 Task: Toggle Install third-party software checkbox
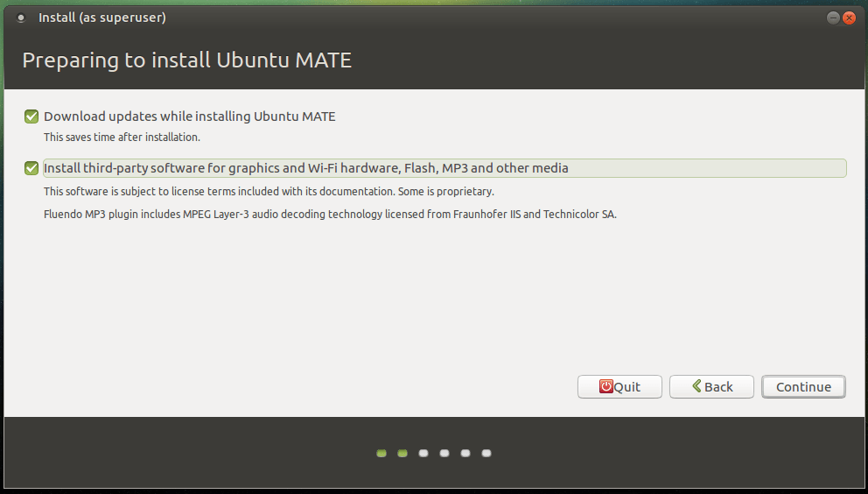(31, 168)
